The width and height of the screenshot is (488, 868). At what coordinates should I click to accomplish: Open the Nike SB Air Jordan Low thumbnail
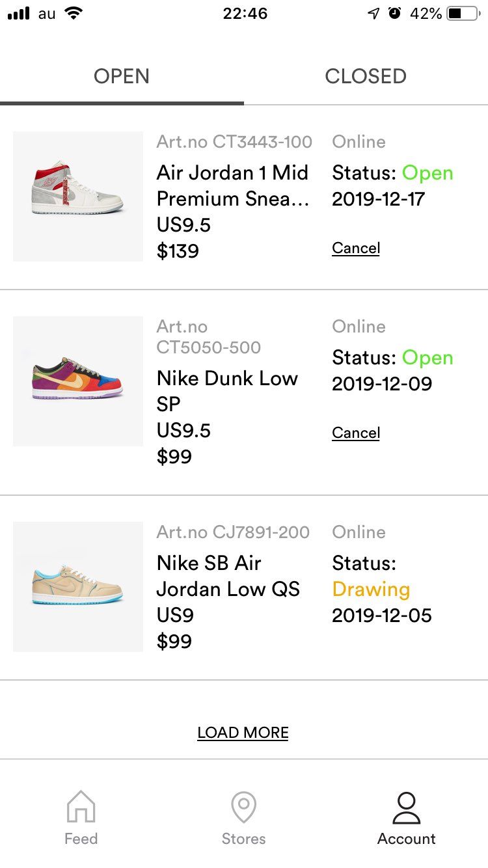coord(78,587)
